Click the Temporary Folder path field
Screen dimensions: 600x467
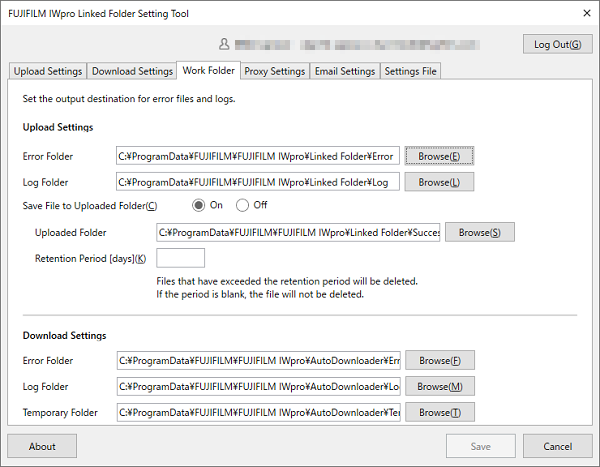click(259, 413)
